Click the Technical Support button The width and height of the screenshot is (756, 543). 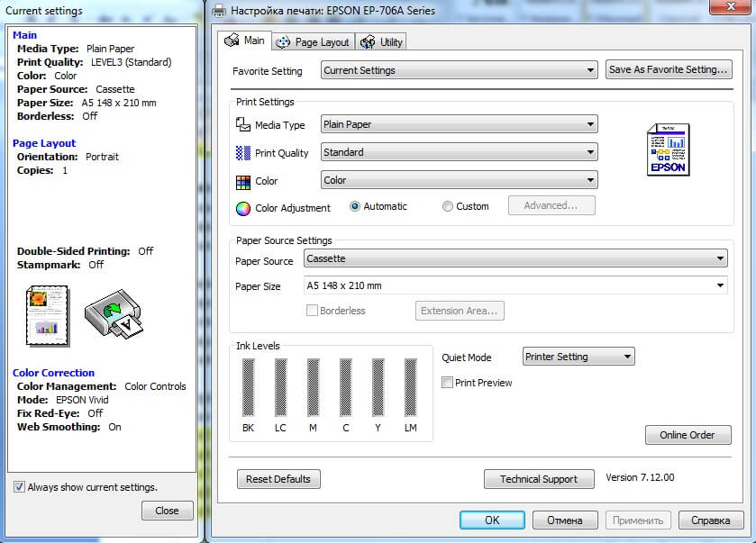coord(539,479)
